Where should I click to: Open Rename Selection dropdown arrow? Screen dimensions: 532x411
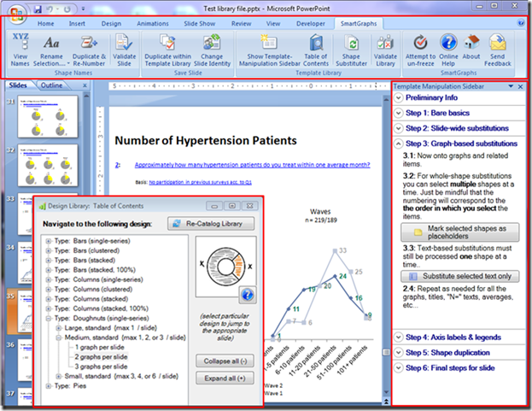click(68, 63)
